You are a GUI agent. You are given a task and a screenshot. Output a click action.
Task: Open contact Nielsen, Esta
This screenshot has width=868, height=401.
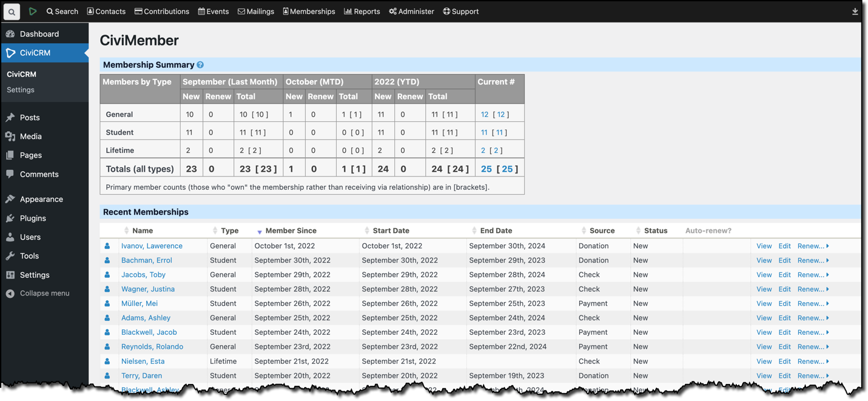click(143, 362)
